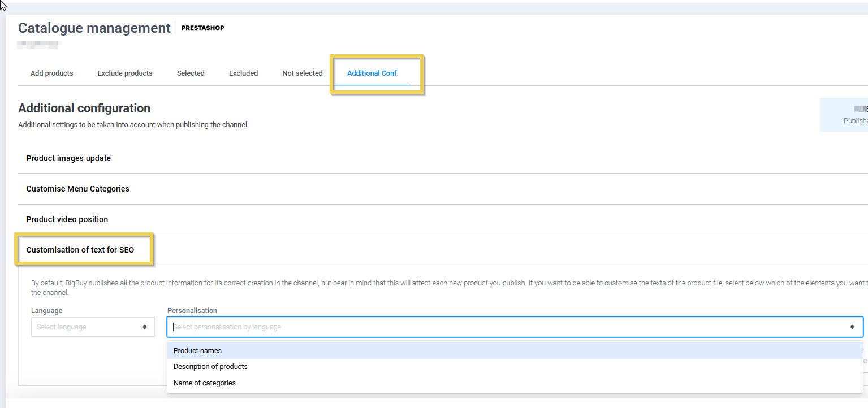
Task: View the Excluded tab
Action: point(243,73)
